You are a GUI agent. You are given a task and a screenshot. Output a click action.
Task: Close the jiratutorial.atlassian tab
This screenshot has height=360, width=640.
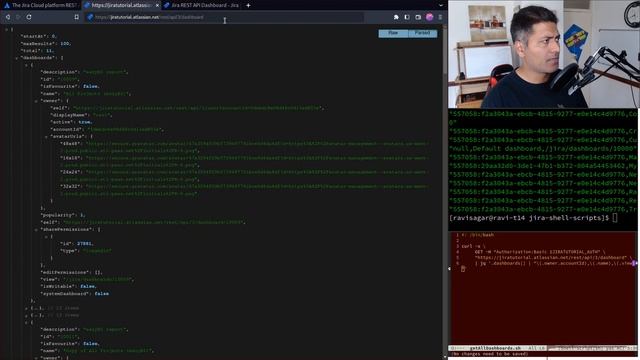click(157, 5)
